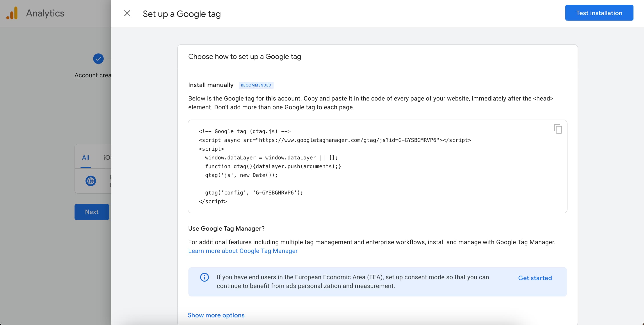The image size is (644, 325).
Task: Click the Analytics title text
Action: pyautogui.click(x=45, y=13)
